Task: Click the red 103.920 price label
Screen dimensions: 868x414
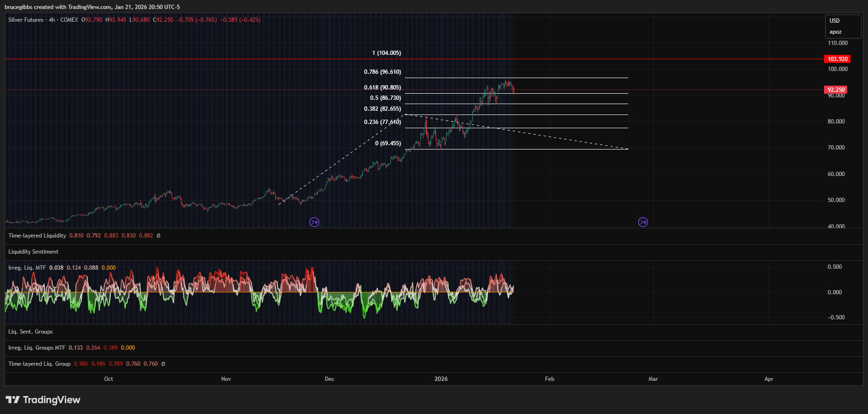Action: coord(837,59)
